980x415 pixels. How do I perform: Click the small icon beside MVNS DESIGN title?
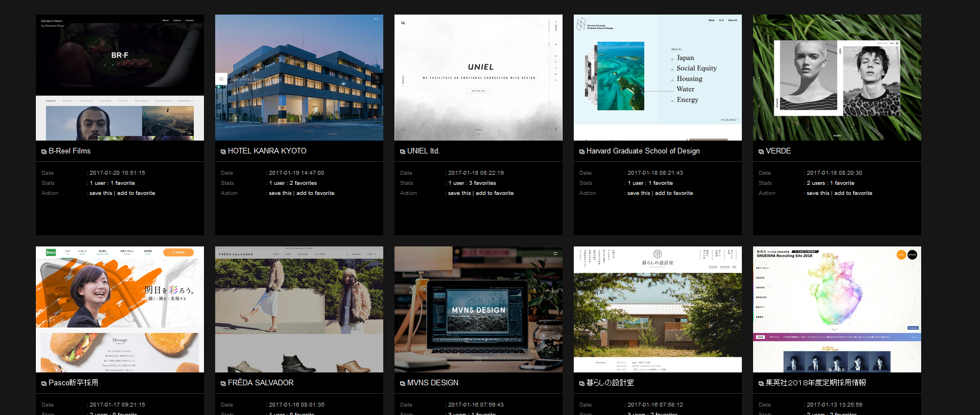click(x=402, y=384)
